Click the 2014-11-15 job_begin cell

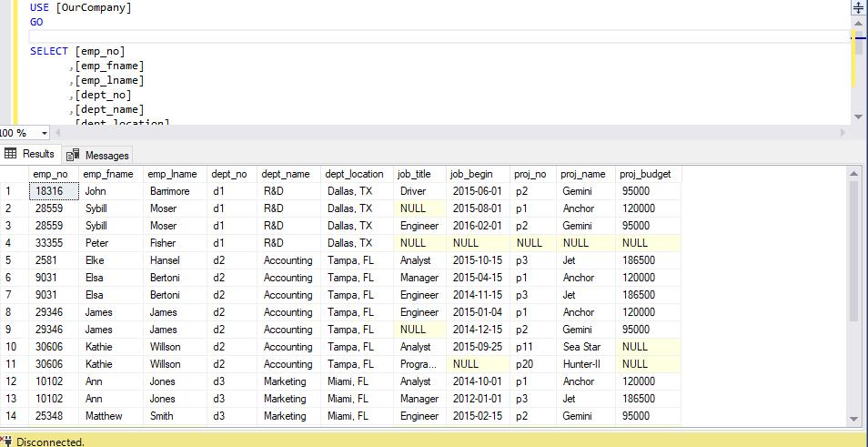pyautogui.click(x=479, y=295)
